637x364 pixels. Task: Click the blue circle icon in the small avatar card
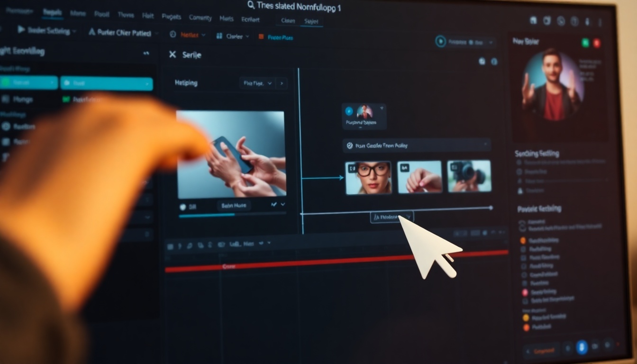[349, 111]
